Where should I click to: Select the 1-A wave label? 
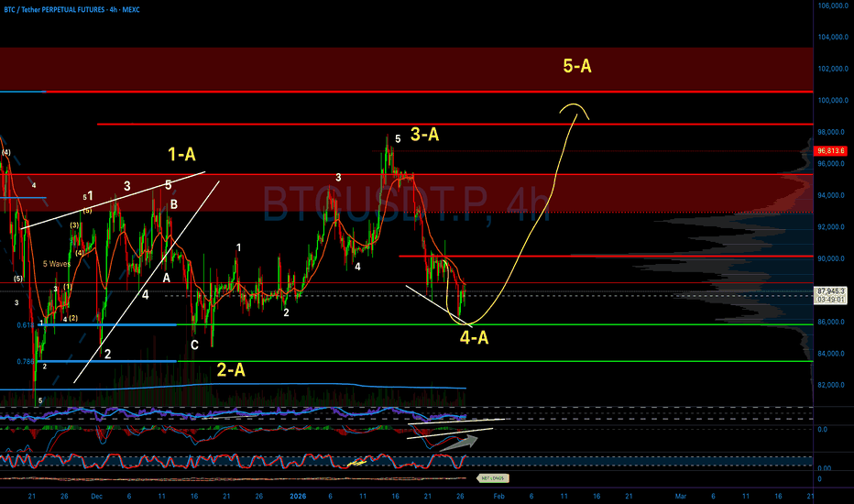pyautogui.click(x=181, y=154)
